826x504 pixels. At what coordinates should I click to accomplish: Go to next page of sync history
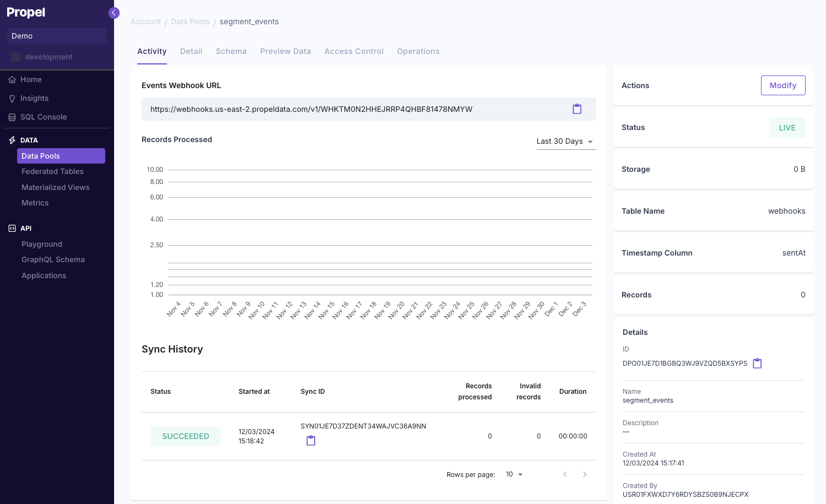[585, 474]
